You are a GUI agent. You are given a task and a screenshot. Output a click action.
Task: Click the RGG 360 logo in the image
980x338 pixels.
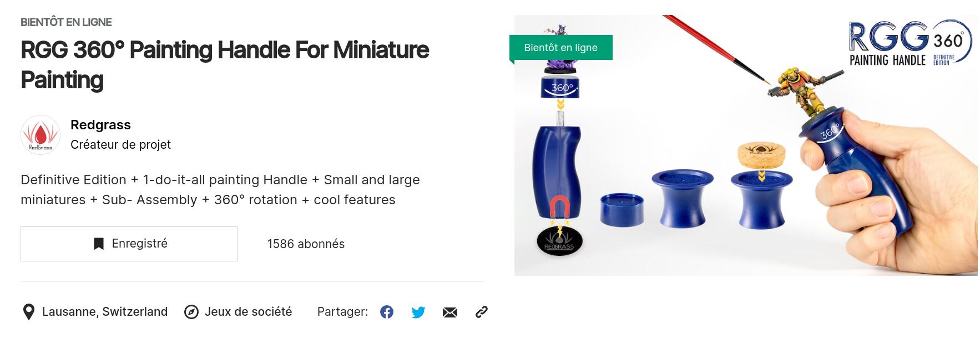tap(910, 43)
